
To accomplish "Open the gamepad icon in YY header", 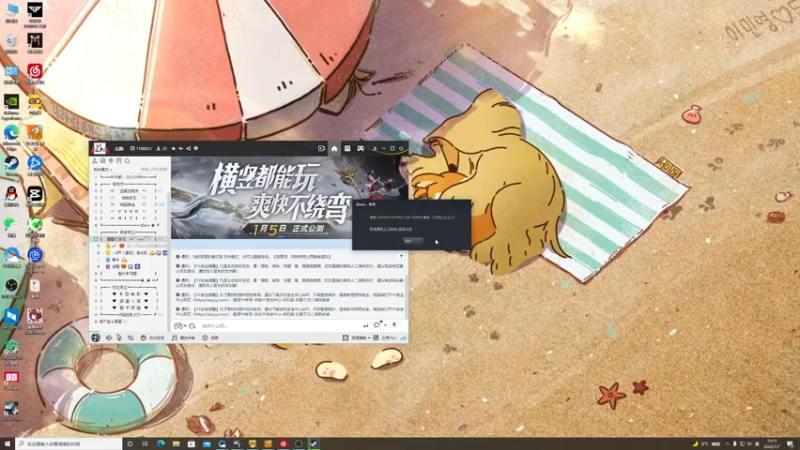I will click(361, 148).
